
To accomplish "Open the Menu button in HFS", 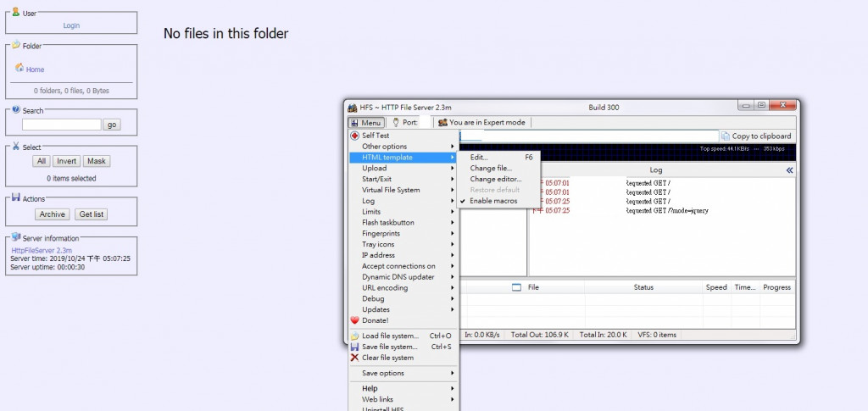I will (x=366, y=122).
